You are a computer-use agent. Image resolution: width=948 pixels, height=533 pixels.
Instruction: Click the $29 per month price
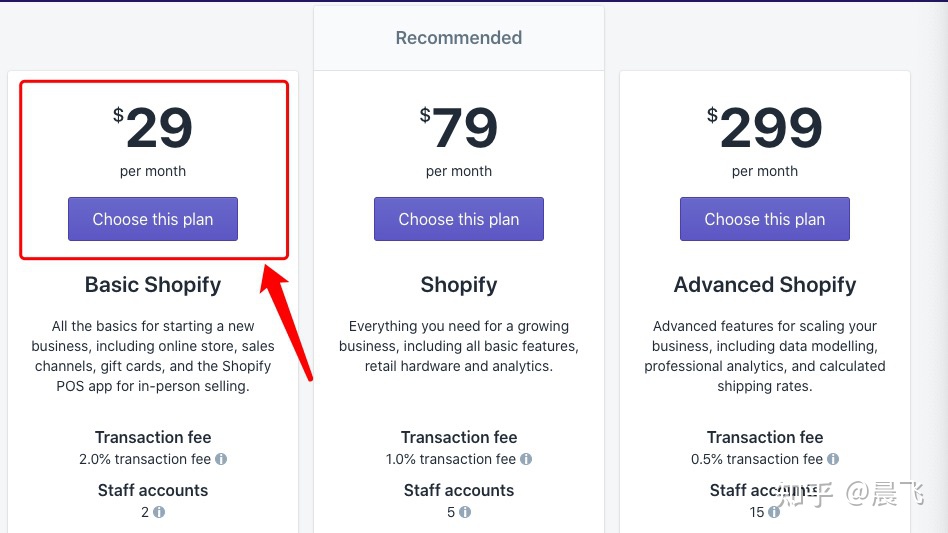[x=153, y=130]
